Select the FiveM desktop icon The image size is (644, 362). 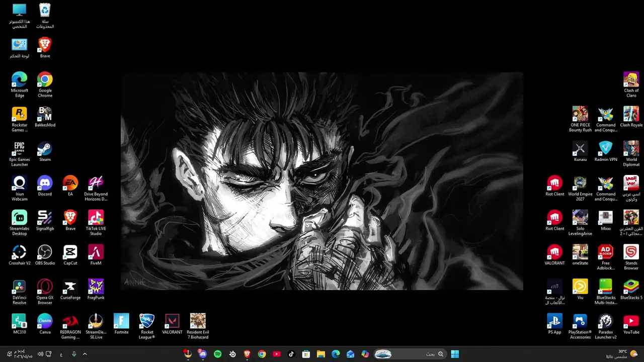[x=96, y=255]
